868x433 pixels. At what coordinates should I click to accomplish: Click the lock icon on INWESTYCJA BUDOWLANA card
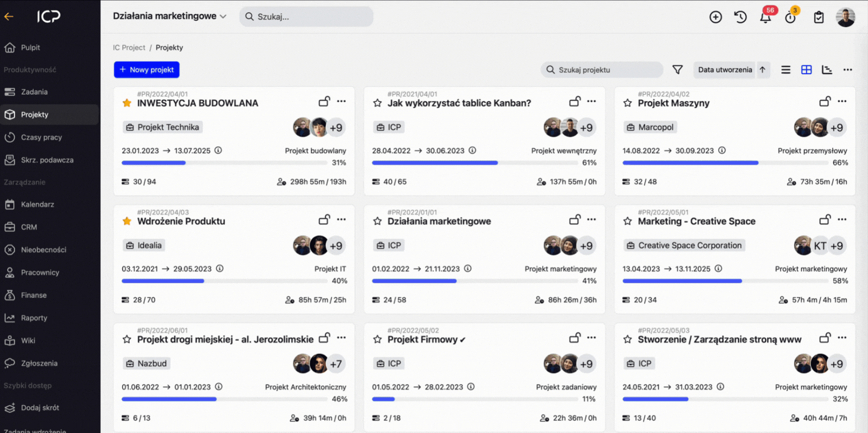pos(324,101)
